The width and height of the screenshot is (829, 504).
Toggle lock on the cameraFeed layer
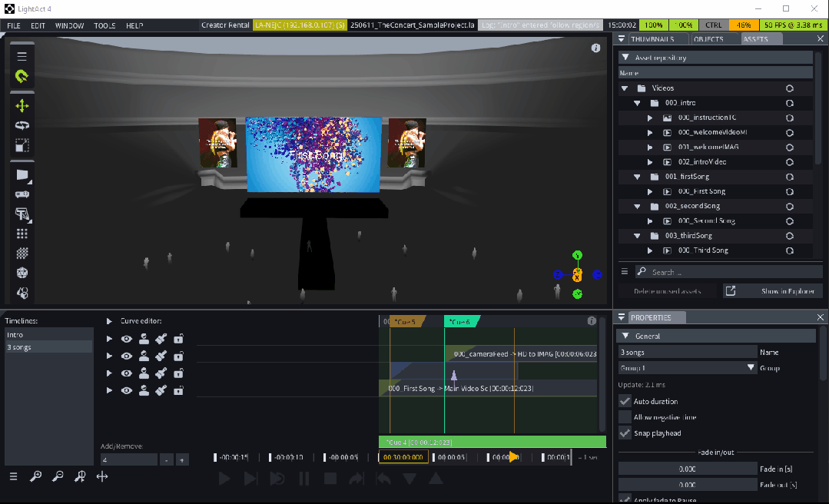(179, 356)
